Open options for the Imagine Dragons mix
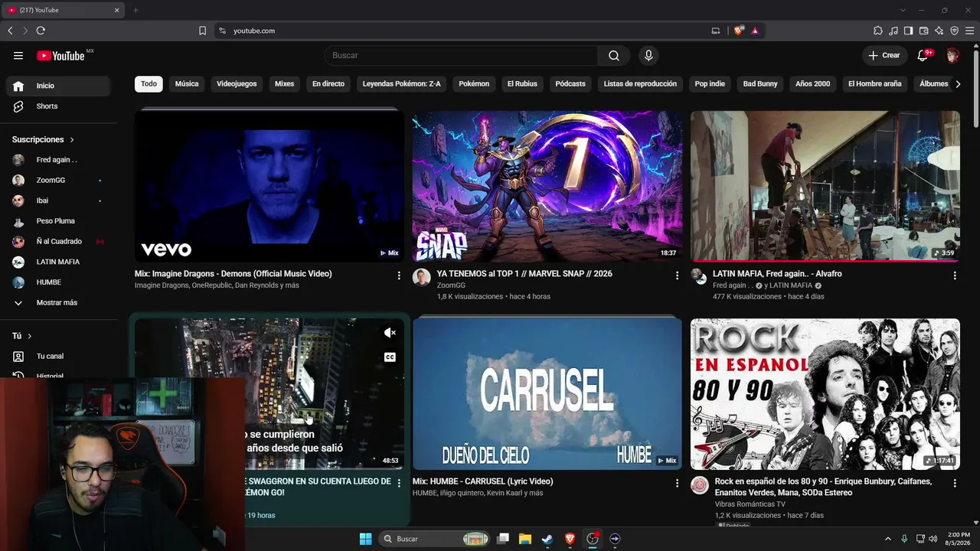The width and height of the screenshot is (980, 551). 399,275
